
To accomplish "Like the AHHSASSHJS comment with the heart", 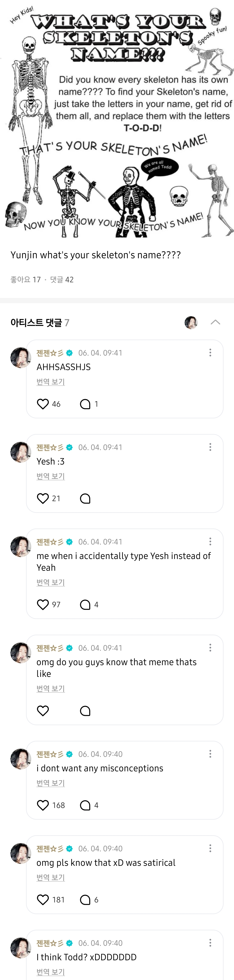I will (x=43, y=404).
